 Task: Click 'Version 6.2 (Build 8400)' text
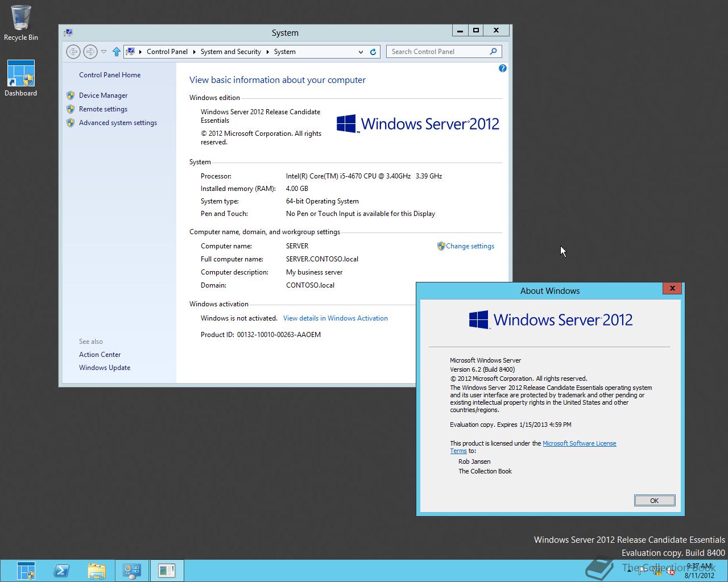point(482,369)
